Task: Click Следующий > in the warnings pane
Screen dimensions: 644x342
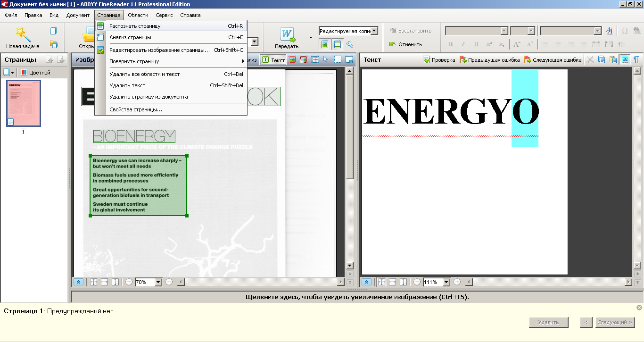Action: pos(615,322)
